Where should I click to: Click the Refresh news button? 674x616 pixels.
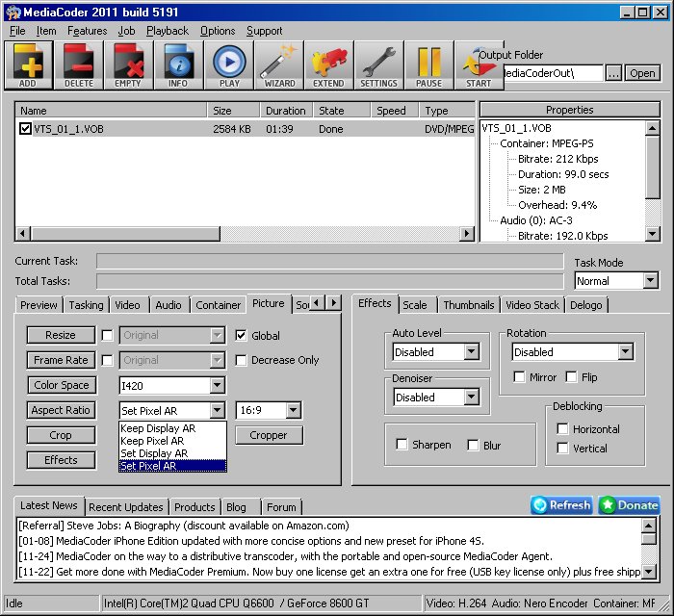pyautogui.click(x=561, y=505)
